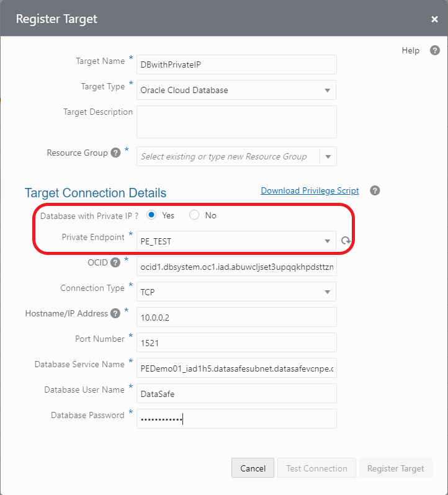Click the Help question mark icon

click(435, 51)
